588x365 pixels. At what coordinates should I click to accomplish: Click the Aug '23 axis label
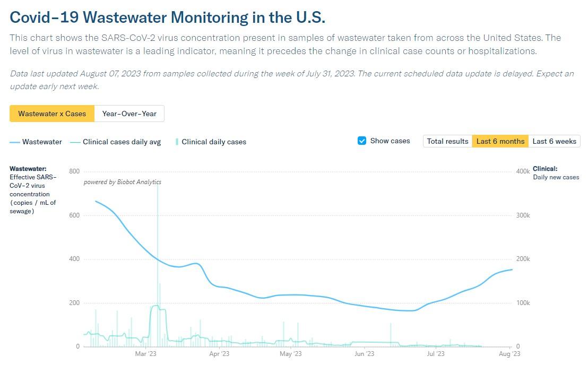pyautogui.click(x=509, y=354)
